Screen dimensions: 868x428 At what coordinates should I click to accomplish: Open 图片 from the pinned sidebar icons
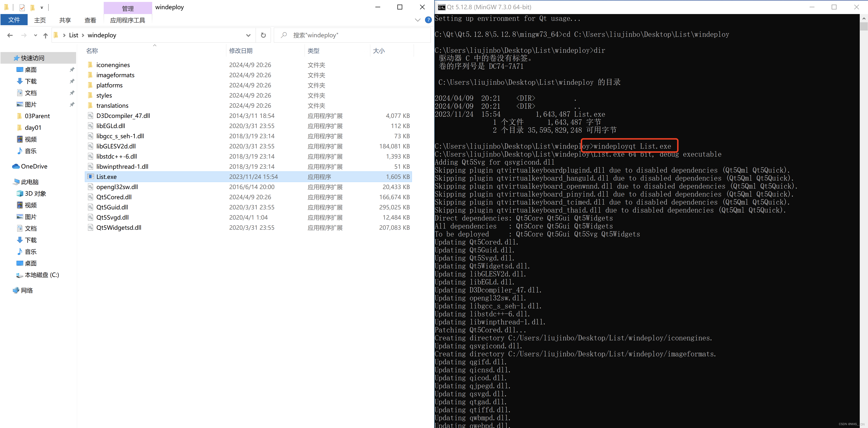pos(30,104)
